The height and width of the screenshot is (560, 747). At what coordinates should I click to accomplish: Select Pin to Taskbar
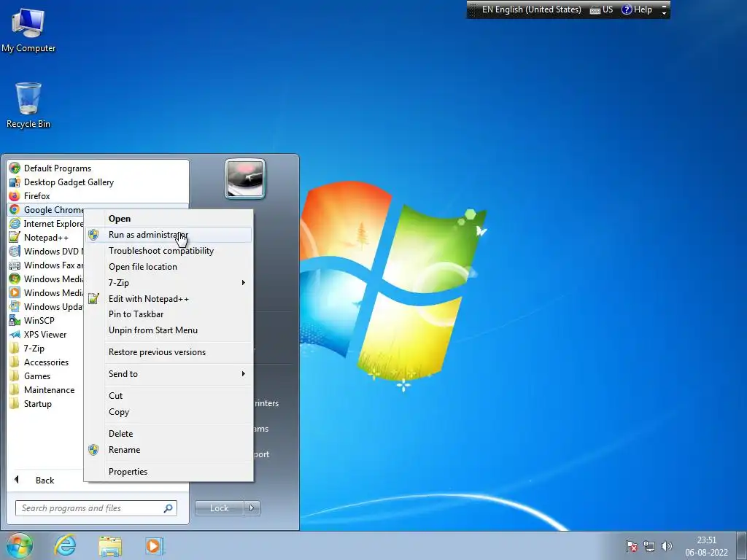pyautogui.click(x=169, y=314)
